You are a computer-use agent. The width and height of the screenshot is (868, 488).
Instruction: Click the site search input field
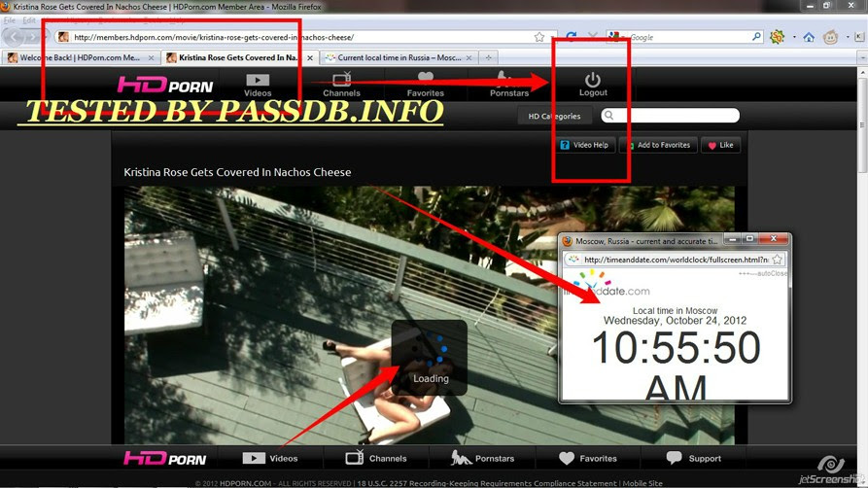pos(671,116)
